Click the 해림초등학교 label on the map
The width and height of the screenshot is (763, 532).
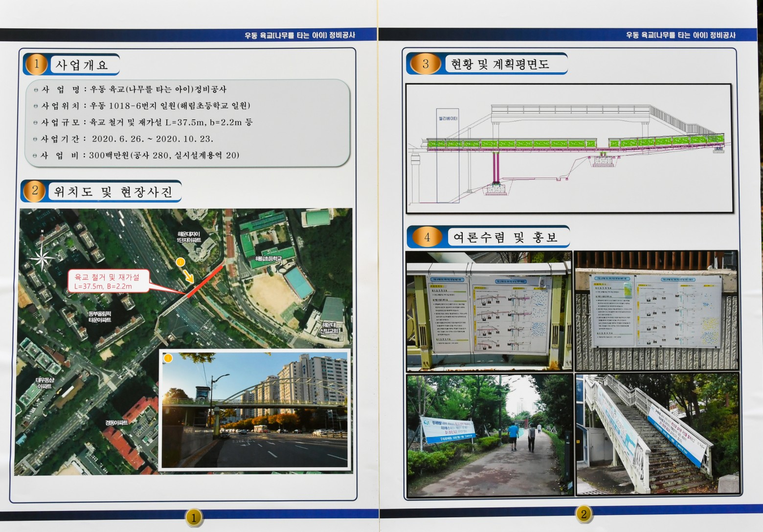(x=268, y=258)
